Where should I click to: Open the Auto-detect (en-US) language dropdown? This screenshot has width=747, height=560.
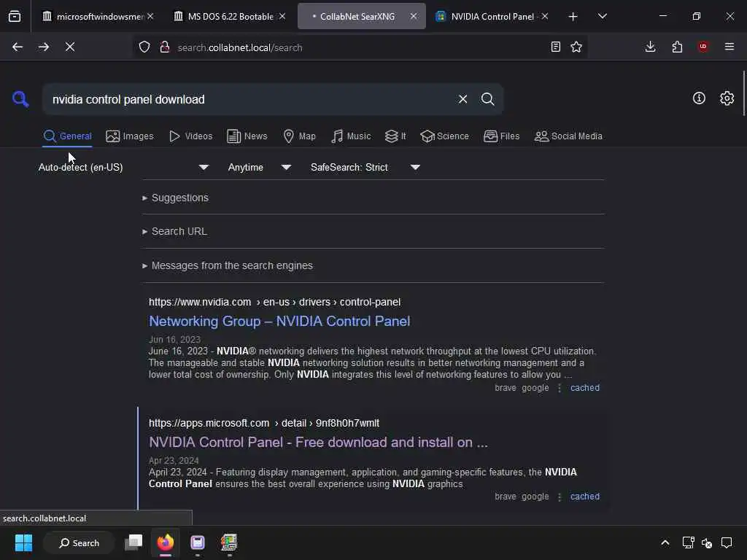[x=123, y=167]
